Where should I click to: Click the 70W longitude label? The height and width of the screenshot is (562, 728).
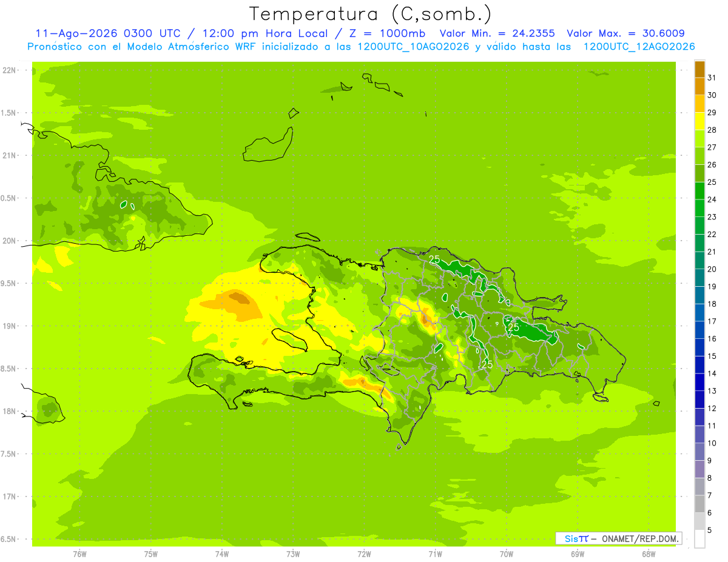[x=507, y=554]
